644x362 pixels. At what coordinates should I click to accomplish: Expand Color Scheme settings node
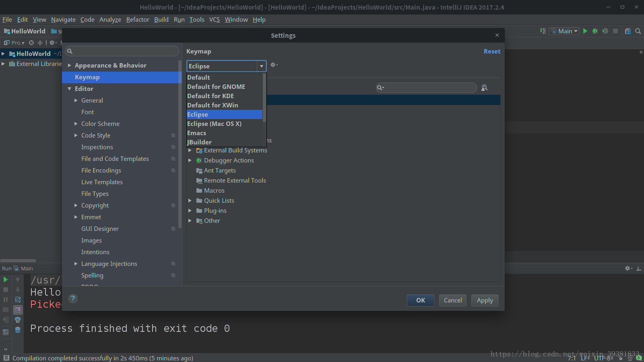[x=76, y=124]
